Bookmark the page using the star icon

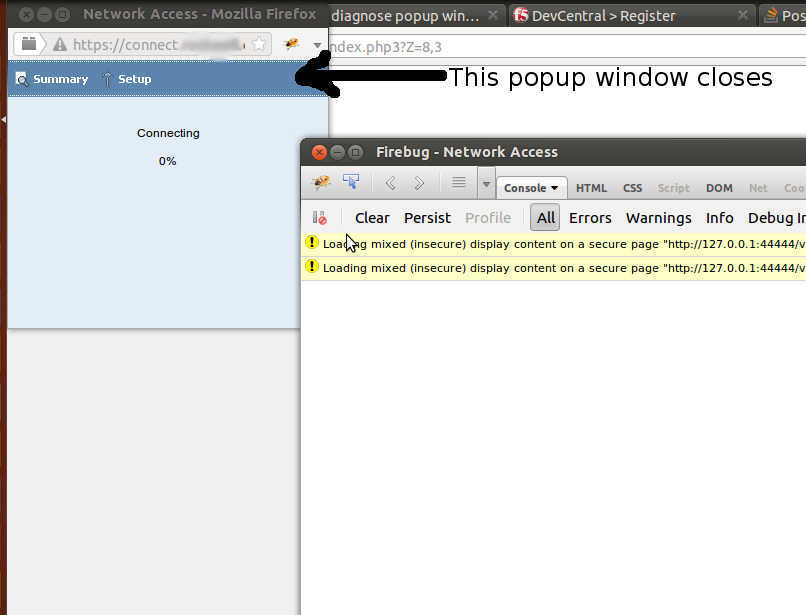(257, 44)
